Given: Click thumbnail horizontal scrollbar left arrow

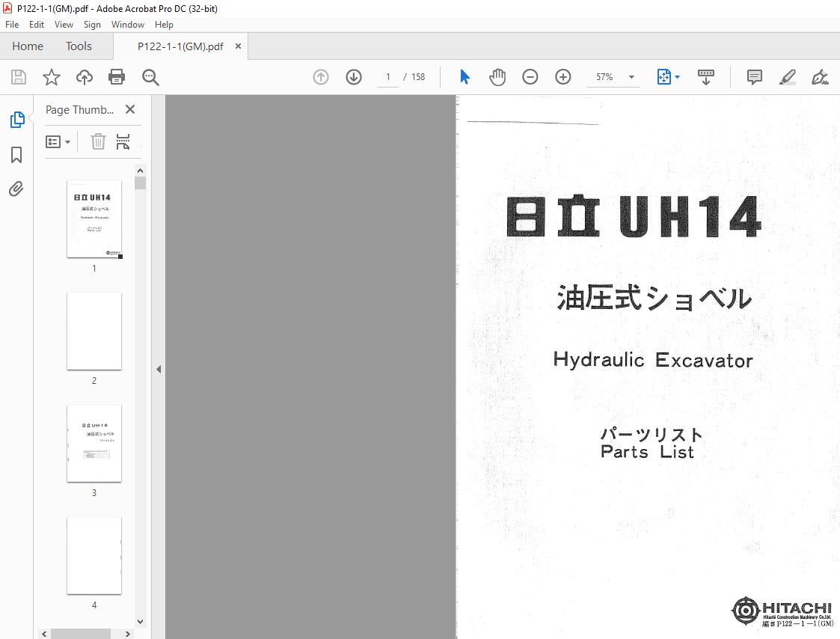Looking at the screenshot, I should pyautogui.click(x=44, y=634).
